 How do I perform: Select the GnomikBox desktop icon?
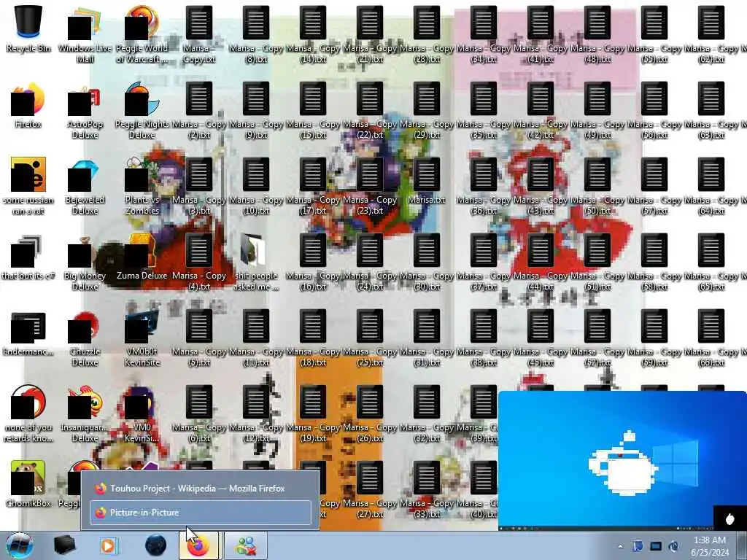coord(28,484)
